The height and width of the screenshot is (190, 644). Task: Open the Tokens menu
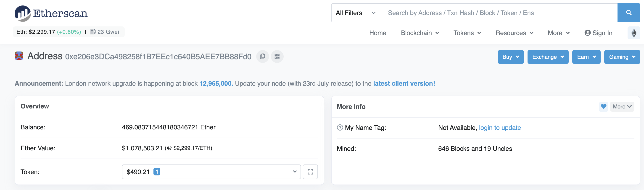tap(467, 33)
